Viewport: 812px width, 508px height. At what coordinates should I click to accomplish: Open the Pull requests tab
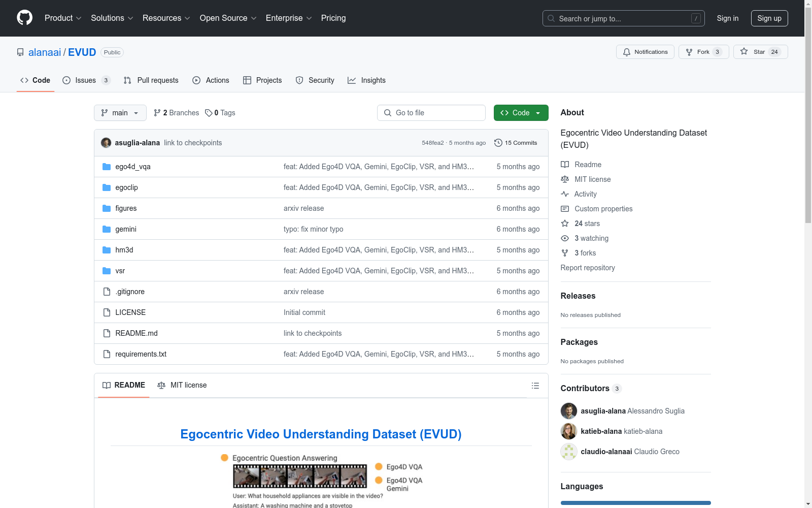click(x=151, y=80)
